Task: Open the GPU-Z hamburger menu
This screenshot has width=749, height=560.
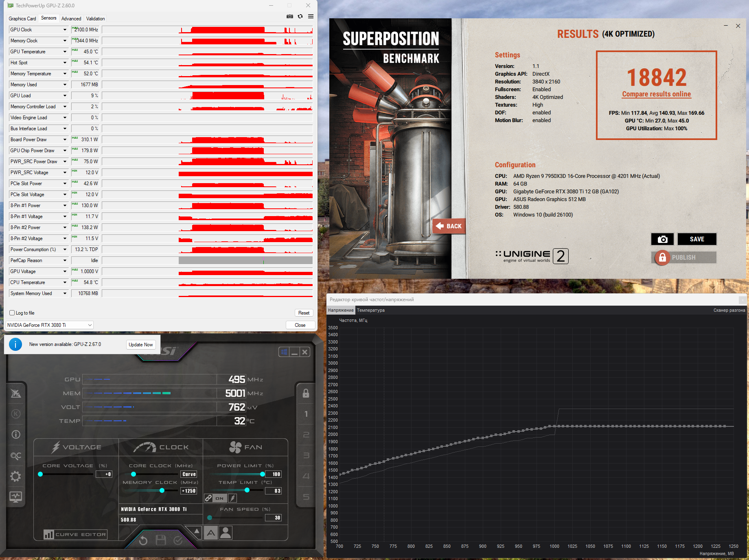Action: click(311, 16)
